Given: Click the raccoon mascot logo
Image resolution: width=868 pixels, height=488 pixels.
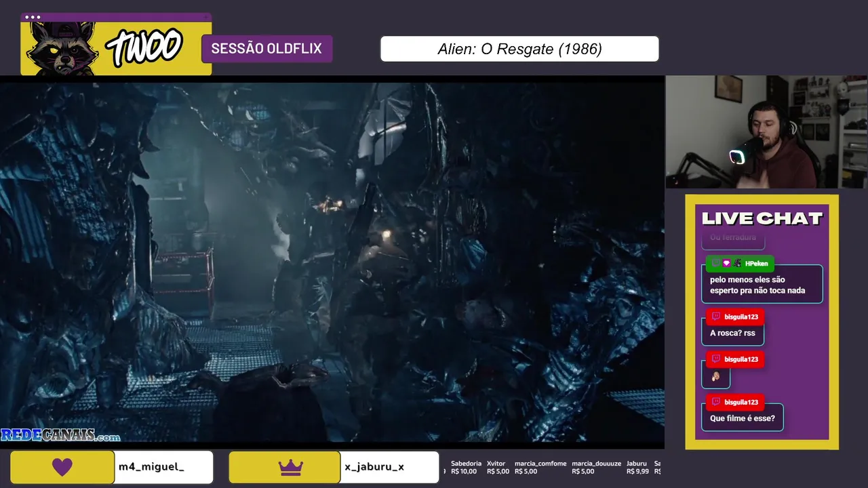Looking at the screenshot, I should (x=62, y=49).
